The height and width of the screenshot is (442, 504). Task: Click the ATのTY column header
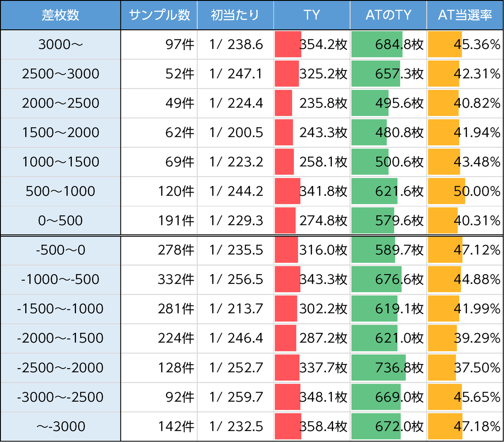coord(388,15)
